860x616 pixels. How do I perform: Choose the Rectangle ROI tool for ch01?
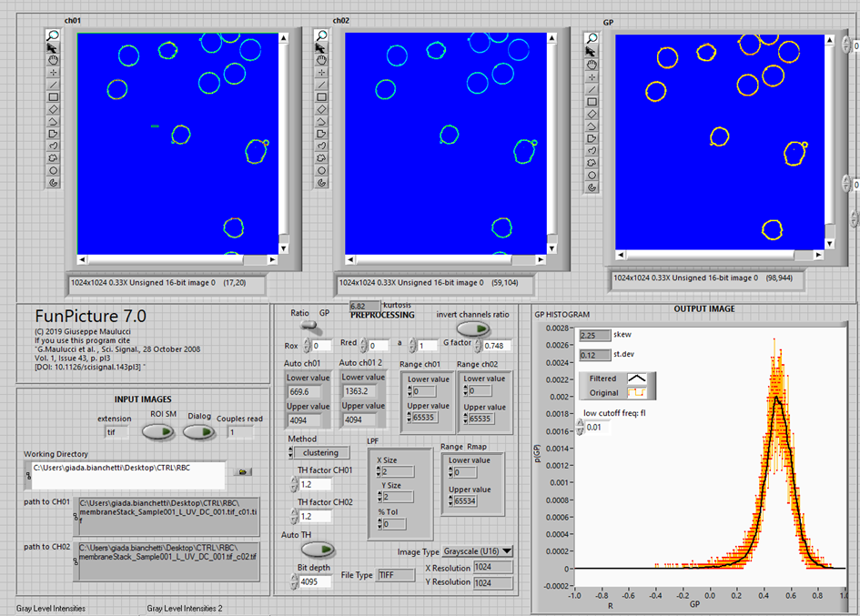coord(53,97)
